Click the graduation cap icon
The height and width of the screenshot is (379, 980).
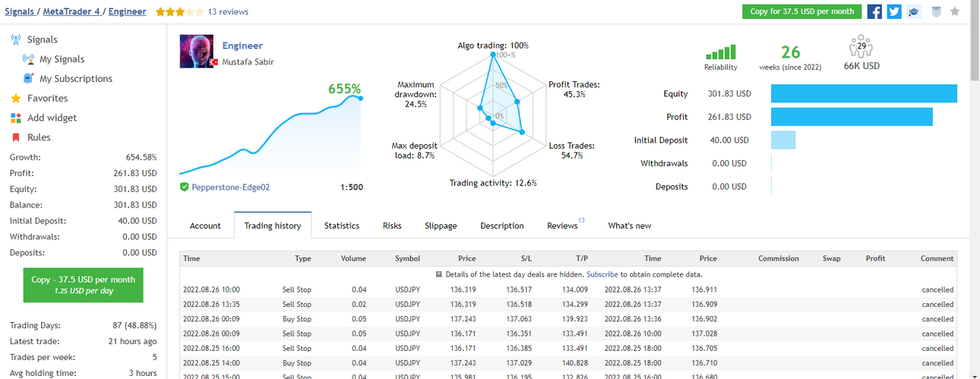click(x=914, y=12)
